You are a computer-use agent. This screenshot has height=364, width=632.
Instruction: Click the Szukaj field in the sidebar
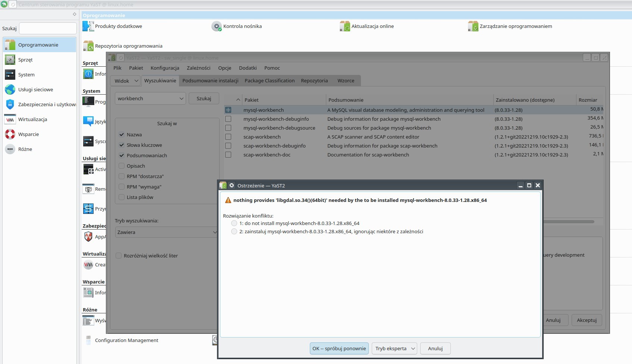point(48,28)
